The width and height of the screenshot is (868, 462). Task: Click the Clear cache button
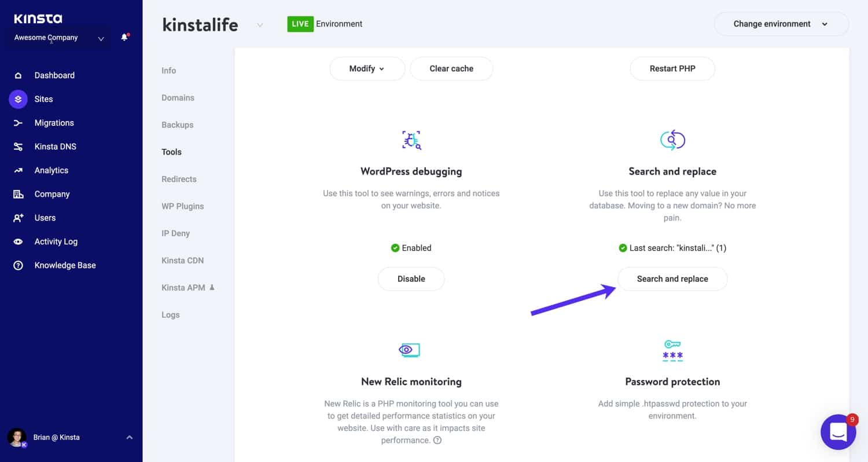451,68
